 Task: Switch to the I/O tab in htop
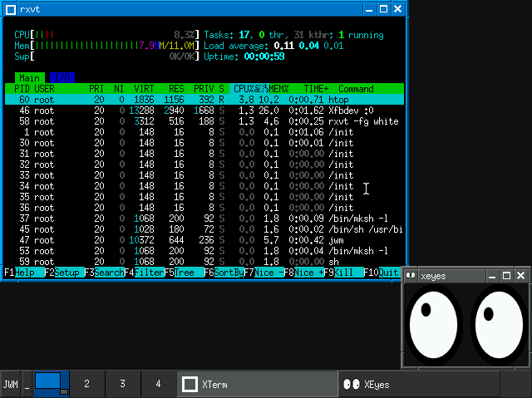62,78
